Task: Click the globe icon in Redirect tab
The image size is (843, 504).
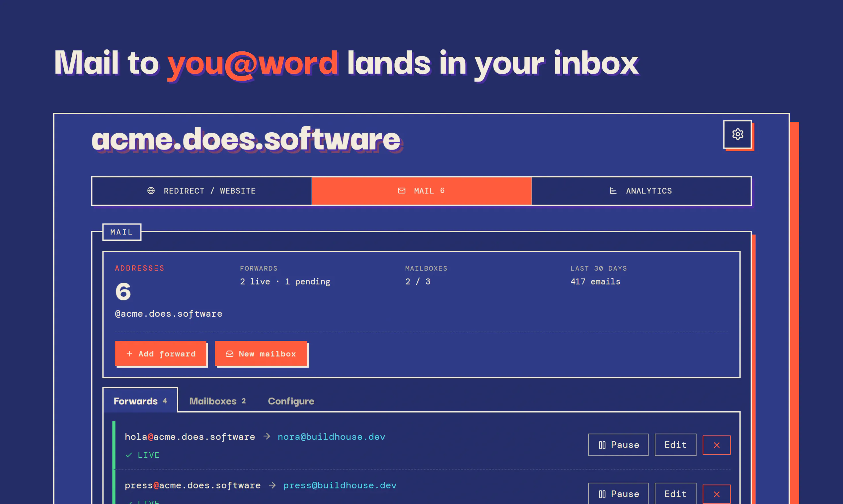Action: coord(151,191)
